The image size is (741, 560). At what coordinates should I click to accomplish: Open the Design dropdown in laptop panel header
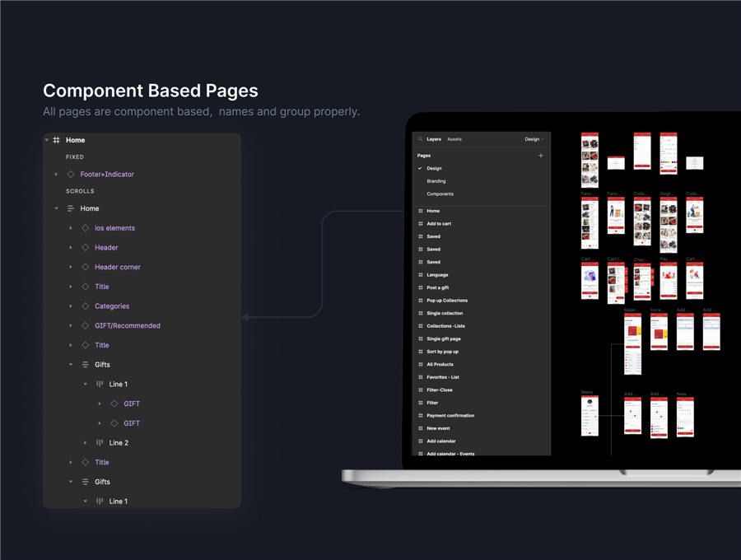(x=534, y=139)
